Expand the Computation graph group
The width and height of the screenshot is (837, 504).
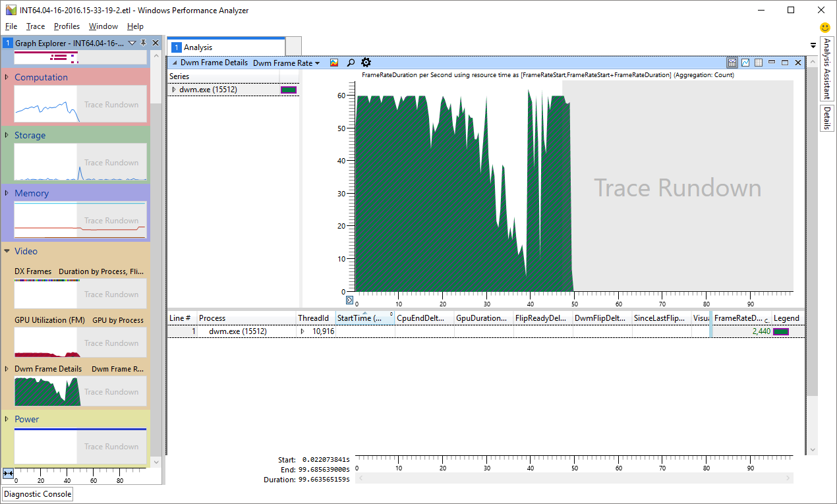[x=7, y=77]
